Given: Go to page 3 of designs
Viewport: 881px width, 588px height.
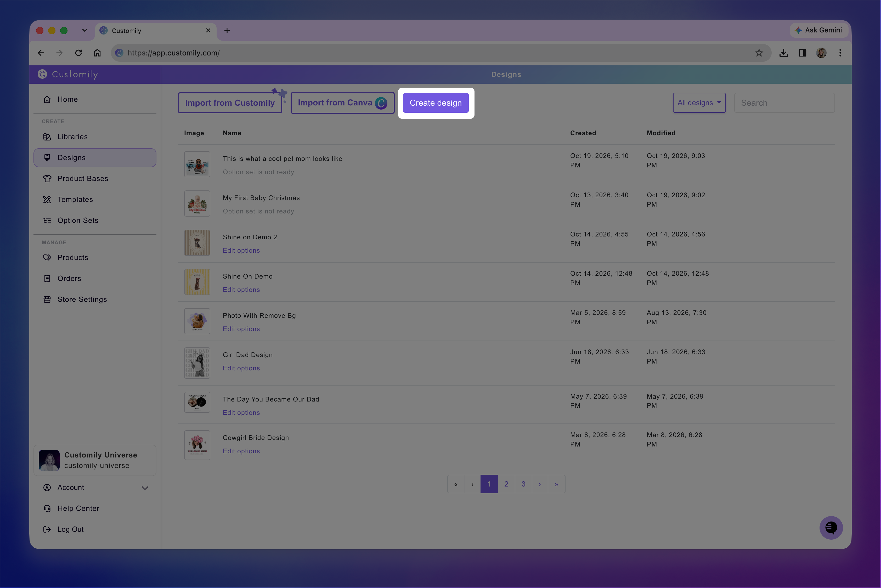Looking at the screenshot, I should coord(524,484).
